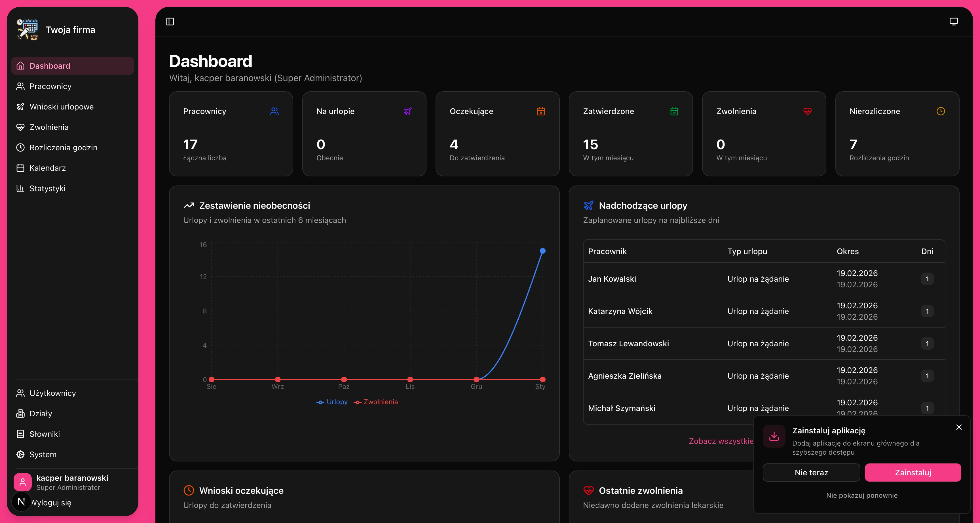
Task: Click Nie pokazuj ponownie link
Action: (862, 495)
